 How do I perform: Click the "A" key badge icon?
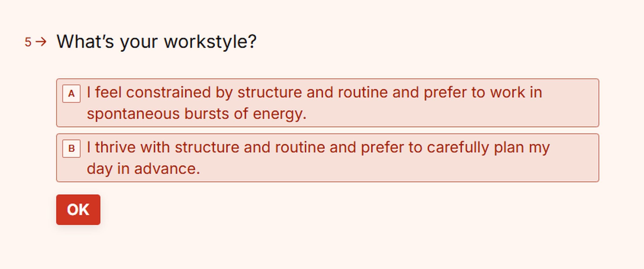pos(71,94)
